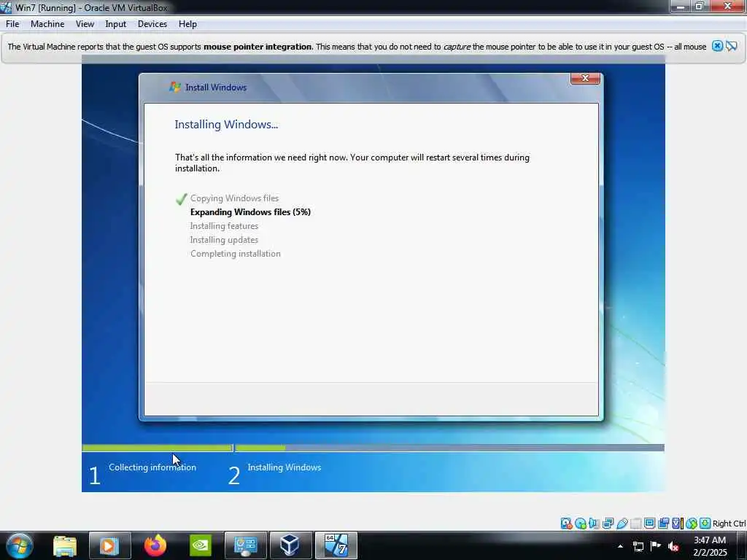747x560 pixels.
Task: Open the NVIDIA app from the taskbar
Action: [201, 545]
